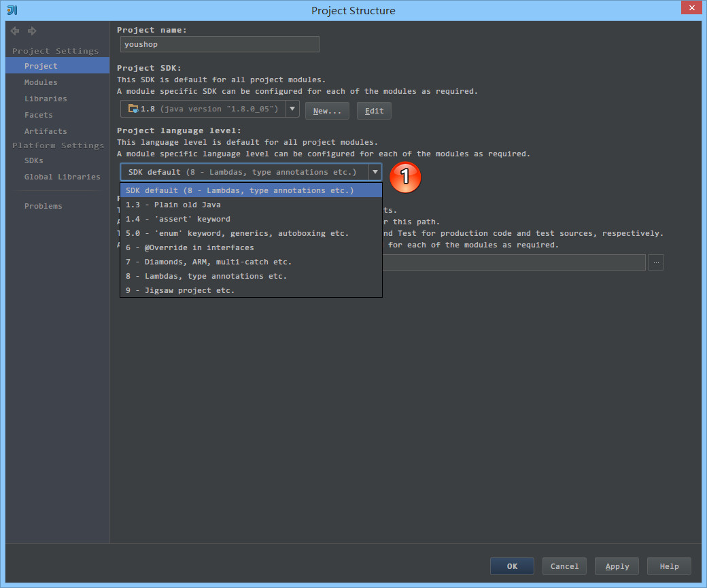The image size is (707, 588).
Task: Click the browse ellipsis button for output path
Action: tap(655, 262)
